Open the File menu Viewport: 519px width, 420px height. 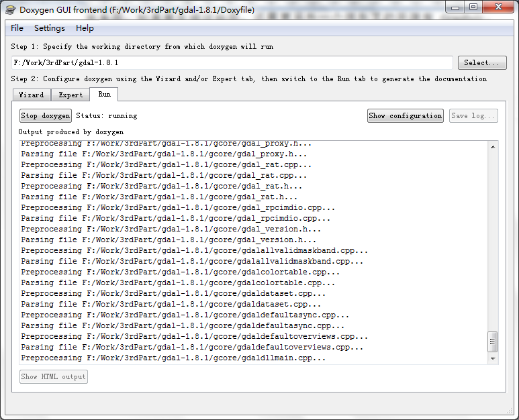coord(17,28)
